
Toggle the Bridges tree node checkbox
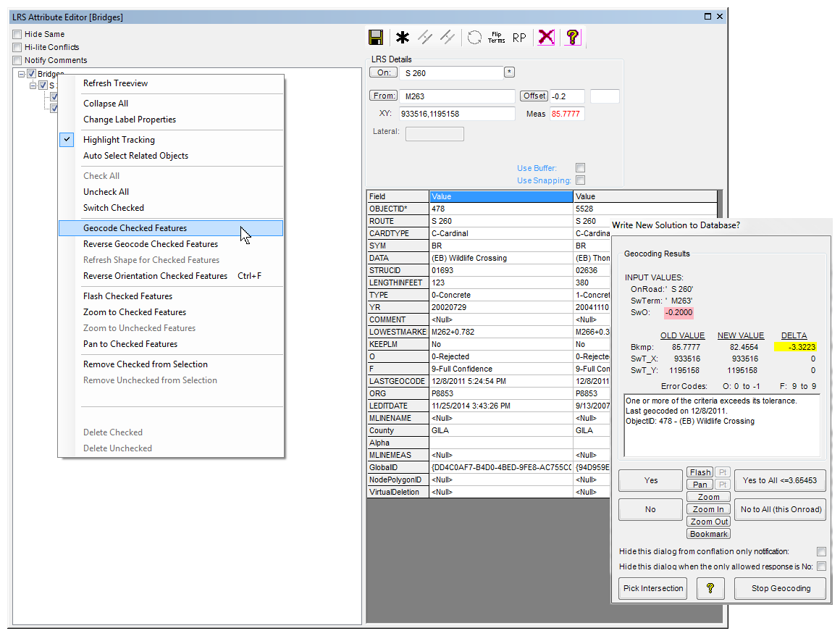pos(32,74)
